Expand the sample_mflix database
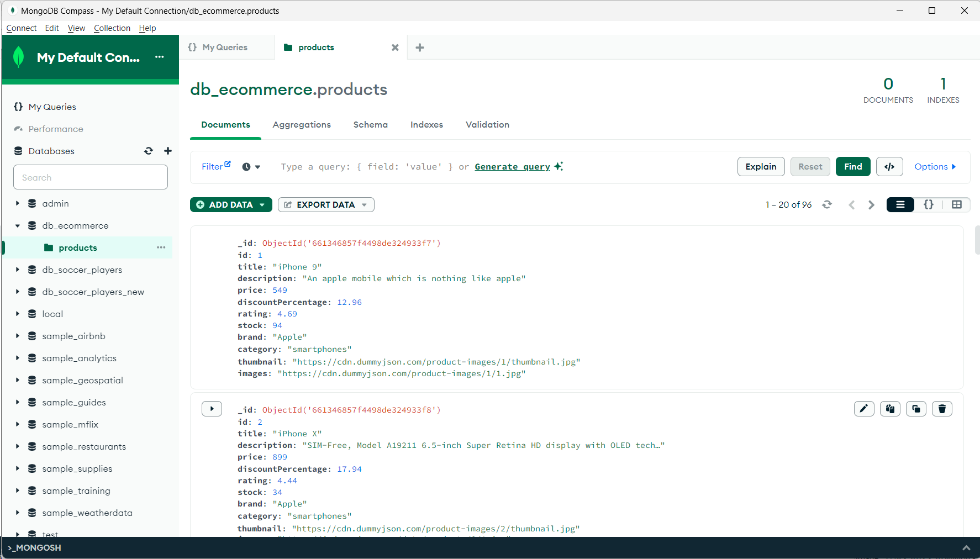The height and width of the screenshot is (559, 980). point(17,424)
